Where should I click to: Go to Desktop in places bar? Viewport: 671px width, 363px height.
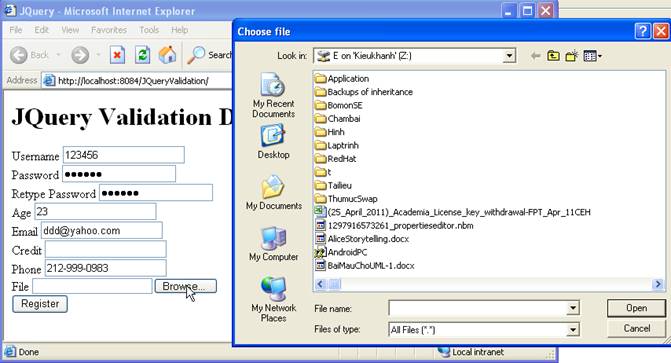(273, 142)
